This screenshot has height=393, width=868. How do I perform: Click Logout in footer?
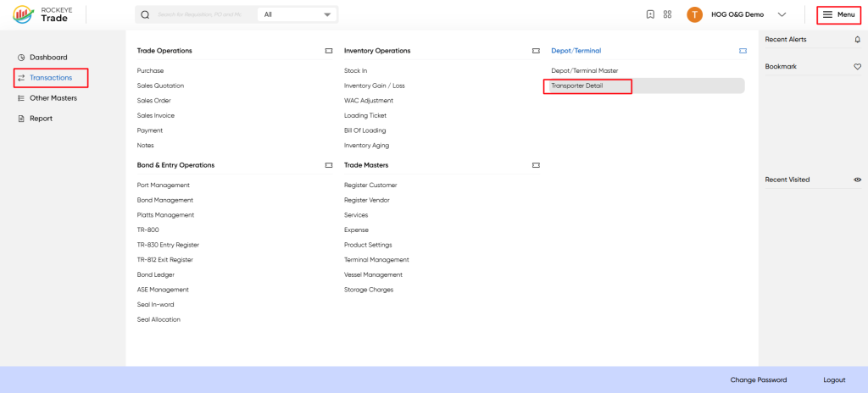[x=834, y=380]
